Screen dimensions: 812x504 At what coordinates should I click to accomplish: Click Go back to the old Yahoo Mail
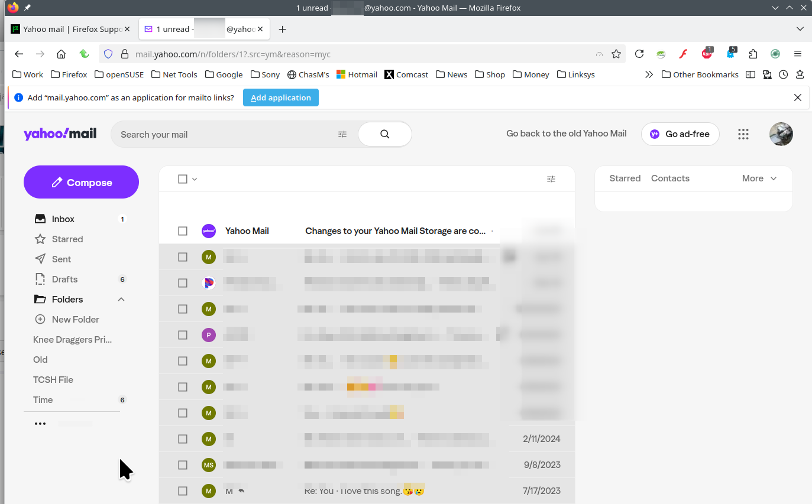pos(567,134)
